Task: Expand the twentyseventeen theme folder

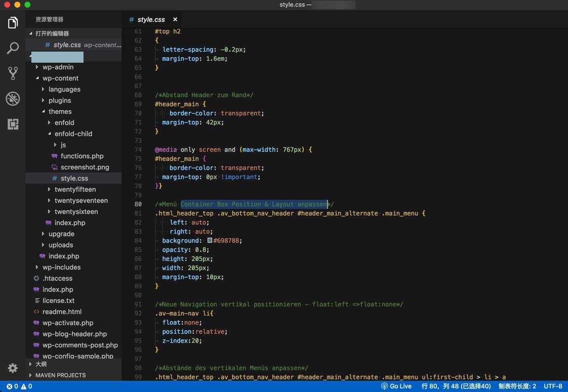Action: point(80,200)
